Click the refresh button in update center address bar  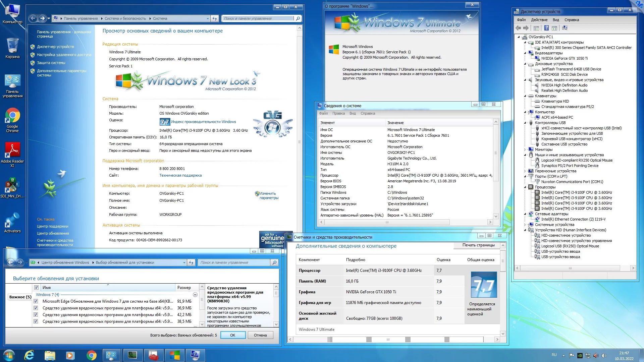(x=191, y=262)
